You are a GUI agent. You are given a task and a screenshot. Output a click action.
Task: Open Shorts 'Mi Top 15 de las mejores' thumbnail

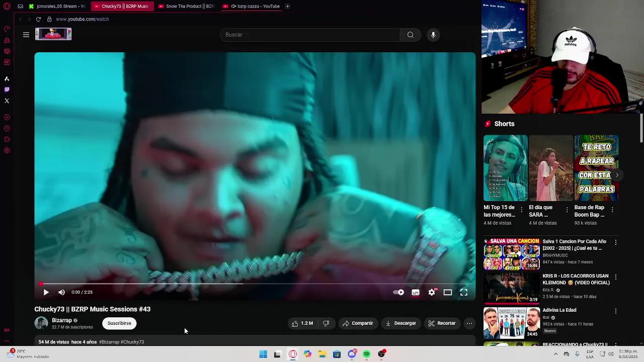[506, 168]
